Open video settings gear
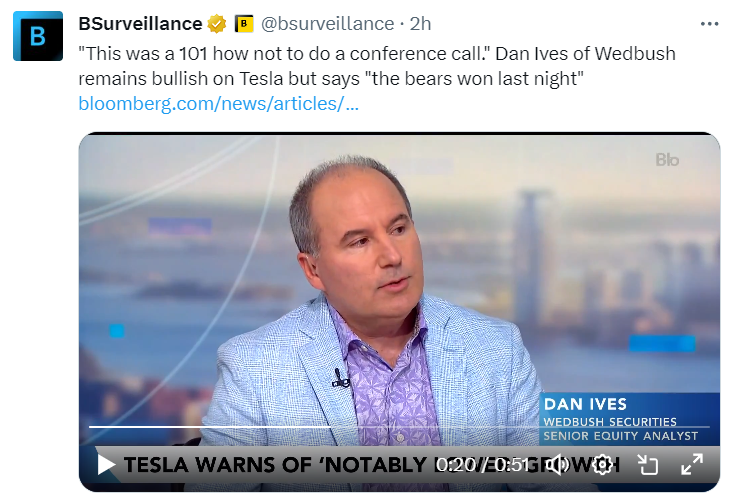The width and height of the screenshot is (731, 502). [x=602, y=464]
